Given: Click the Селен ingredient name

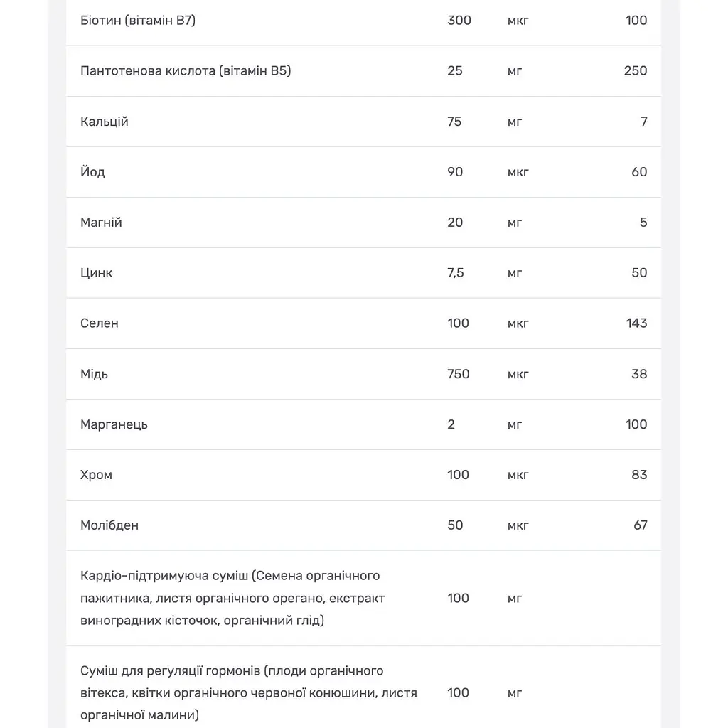Looking at the screenshot, I should pos(100,323).
